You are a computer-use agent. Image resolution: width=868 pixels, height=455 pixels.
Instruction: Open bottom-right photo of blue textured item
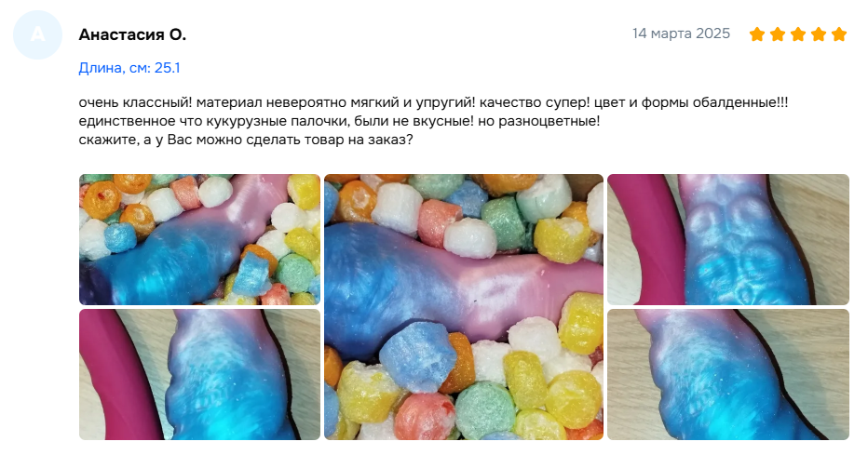click(728, 374)
